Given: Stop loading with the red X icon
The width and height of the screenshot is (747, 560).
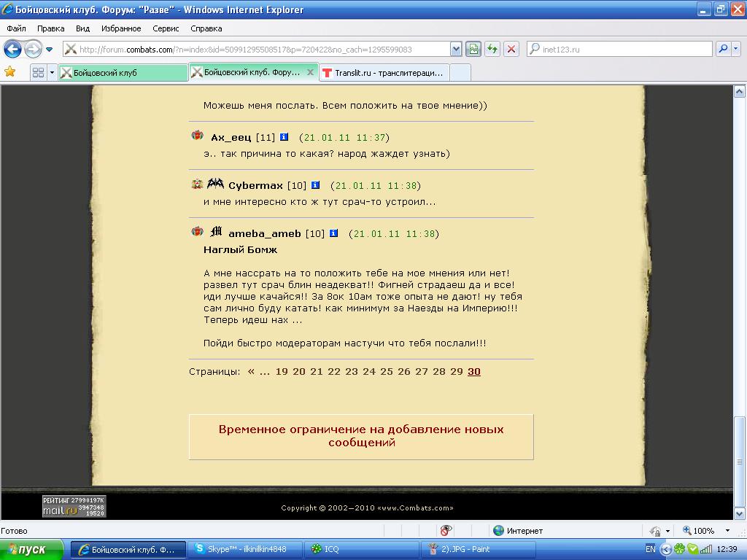Looking at the screenshot, I should (x=511, y=49).
